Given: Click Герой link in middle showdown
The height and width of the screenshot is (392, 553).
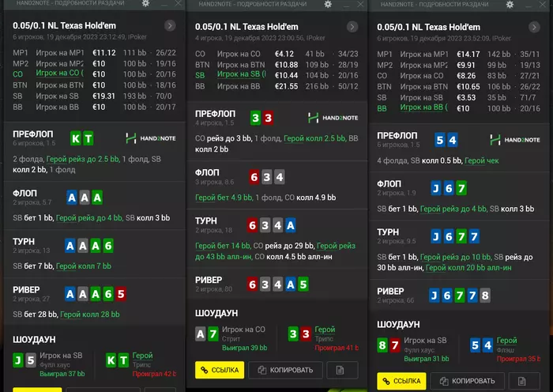Looking at the screenshot, I should 325,330.
